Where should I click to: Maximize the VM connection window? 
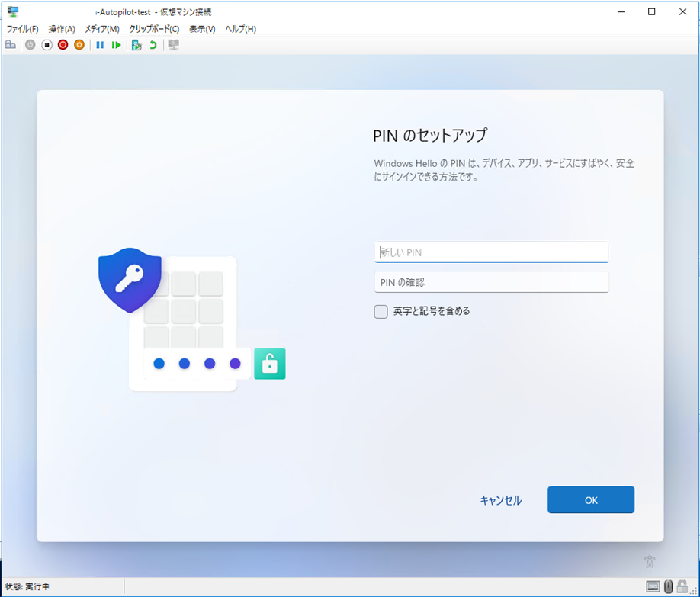(652, 11)
